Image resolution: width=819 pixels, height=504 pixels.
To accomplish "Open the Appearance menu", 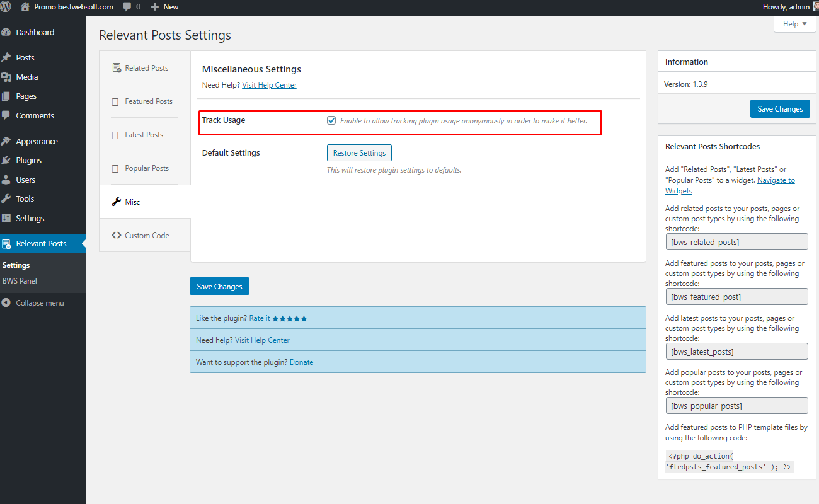I will (43, 142).
